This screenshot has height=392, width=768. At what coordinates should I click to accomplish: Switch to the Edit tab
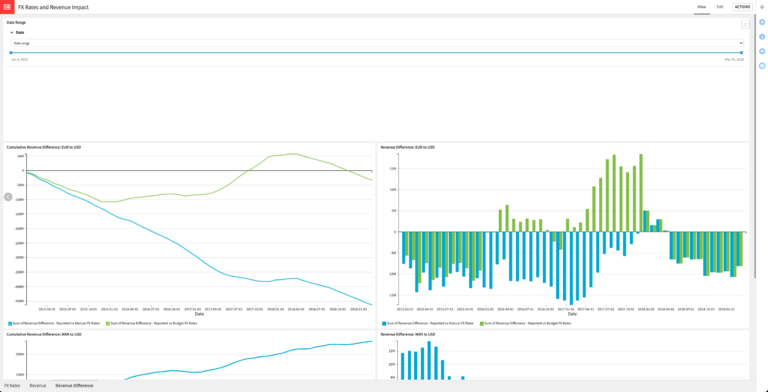tap(720, 7)
